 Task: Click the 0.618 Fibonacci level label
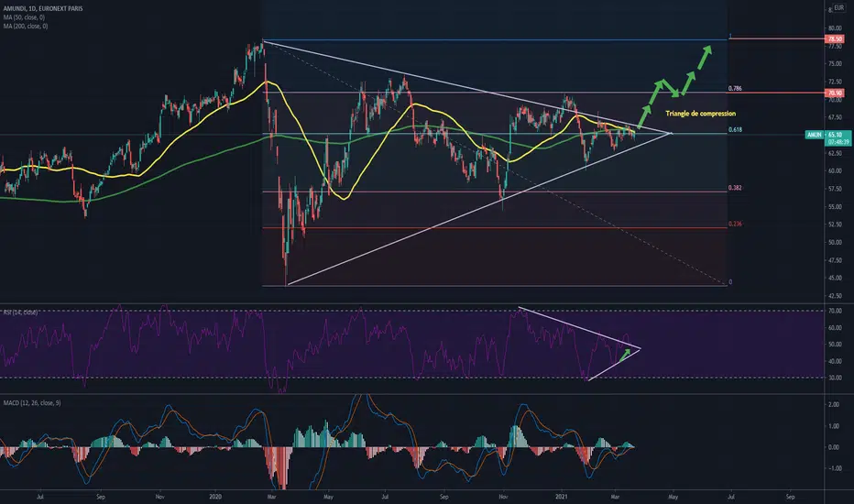pyautogui.click(x=735, y=130)
